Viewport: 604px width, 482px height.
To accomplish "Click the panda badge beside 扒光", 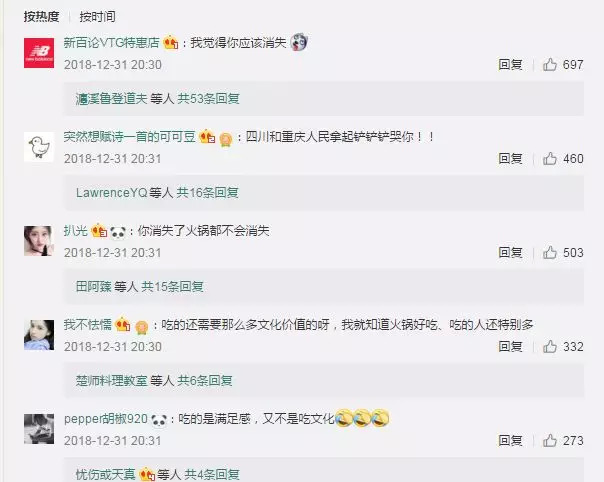I will [118, 232].
